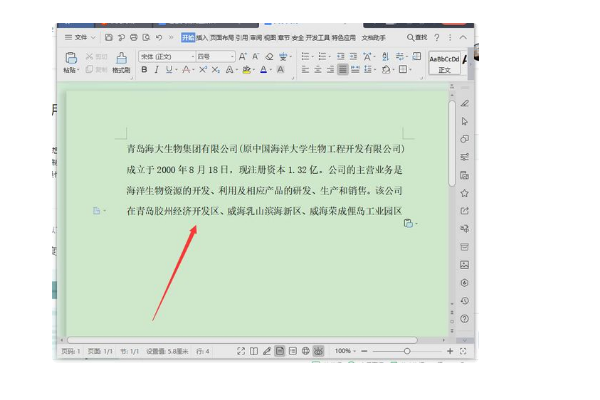Click the Decrease Font Size icon
This screenshot has width=600, height=400.
pyautogui.click(x=256, y=57)
